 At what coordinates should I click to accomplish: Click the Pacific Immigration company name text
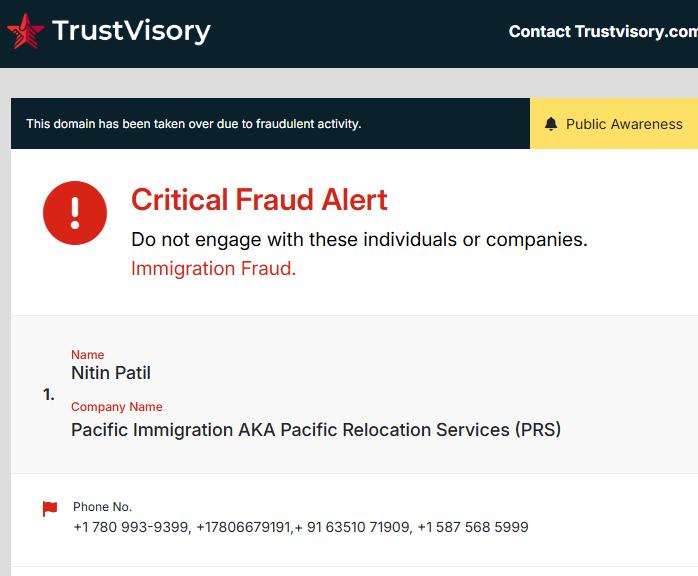pyautogui.click(x=315, y=430)
